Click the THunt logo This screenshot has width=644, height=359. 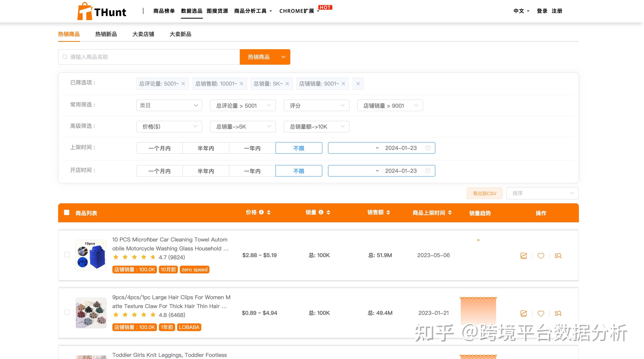pos(102,11)
